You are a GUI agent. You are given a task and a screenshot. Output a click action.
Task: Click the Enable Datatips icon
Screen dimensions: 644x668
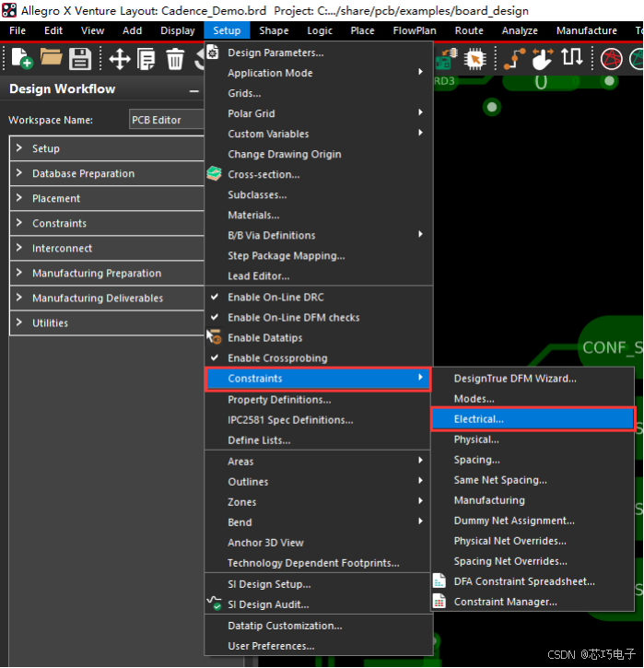point(215,336)
